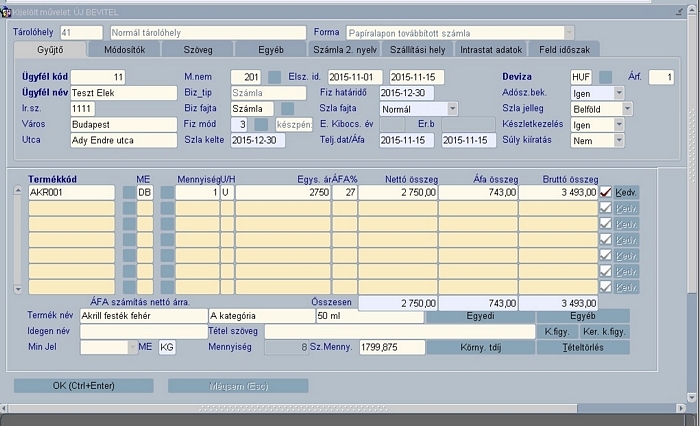Click Mégsem (Esc) cancel button
This screenshot has height=426, width=700.
pos(238,386)
